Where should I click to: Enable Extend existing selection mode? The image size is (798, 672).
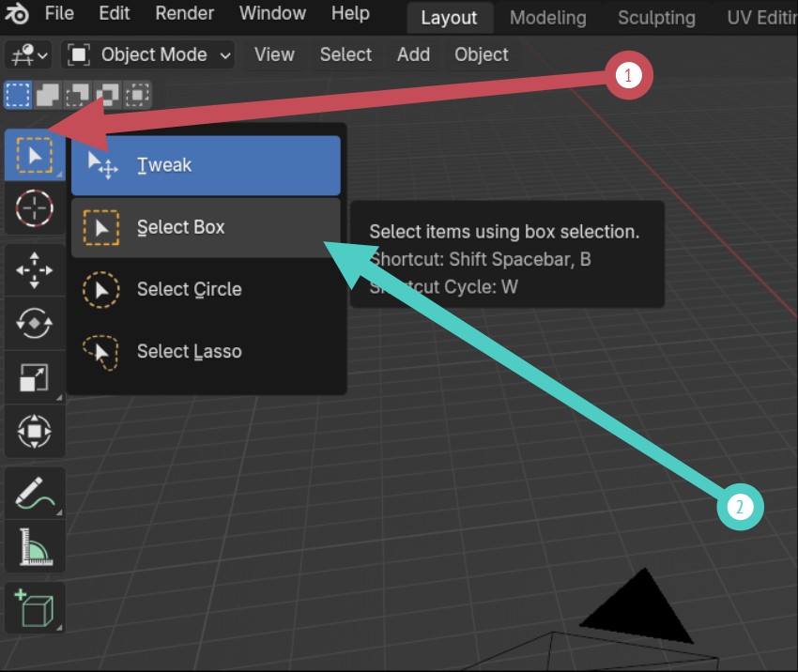(47, 95)
